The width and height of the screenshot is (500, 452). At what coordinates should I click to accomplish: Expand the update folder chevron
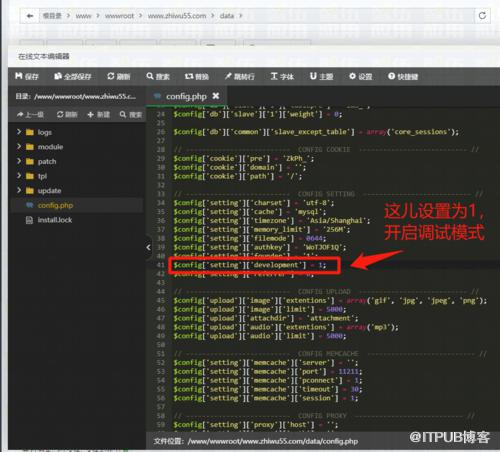[x=19, y=190]
